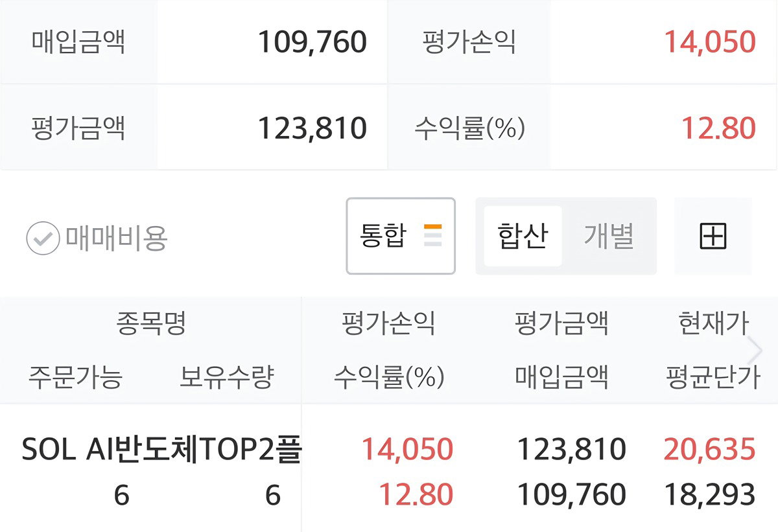Click the 평가금액 column header
The image size is (778, 532).
tap(561, 323)
